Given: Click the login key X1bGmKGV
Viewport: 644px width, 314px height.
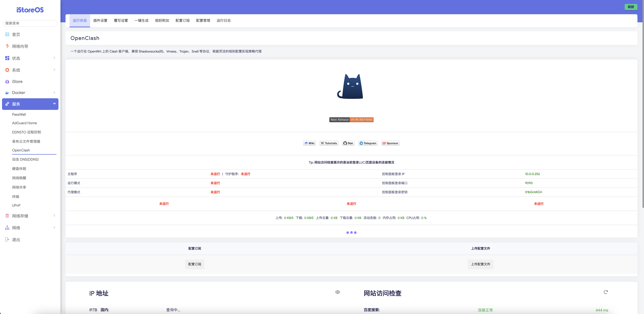Looking at the screenshot, I should (x=533, y=192).
